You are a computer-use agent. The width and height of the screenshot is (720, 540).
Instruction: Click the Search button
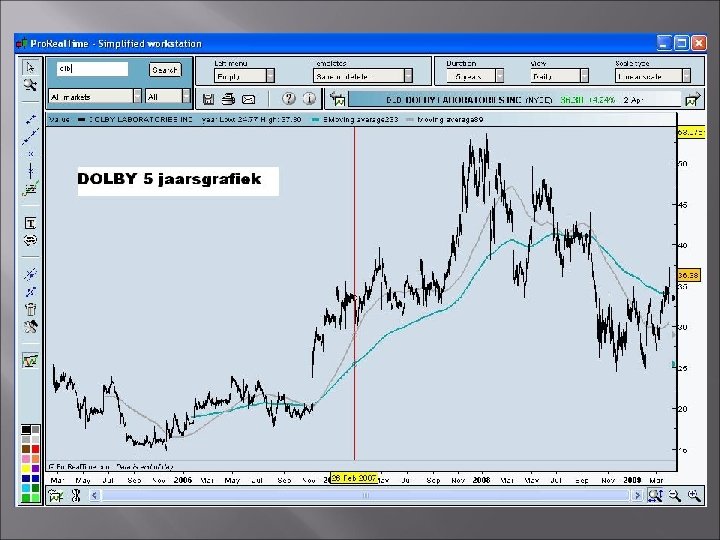[x=165, y=70]
